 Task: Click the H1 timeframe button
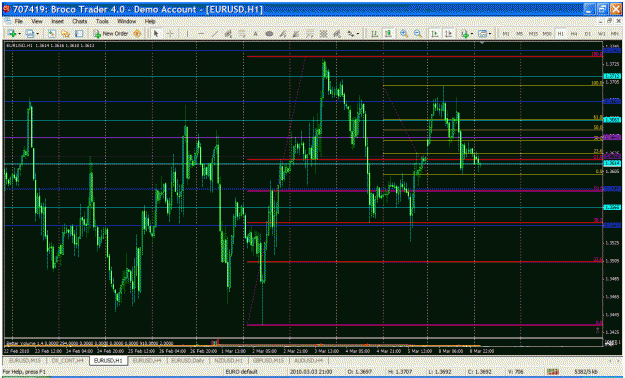click(560, 34)
